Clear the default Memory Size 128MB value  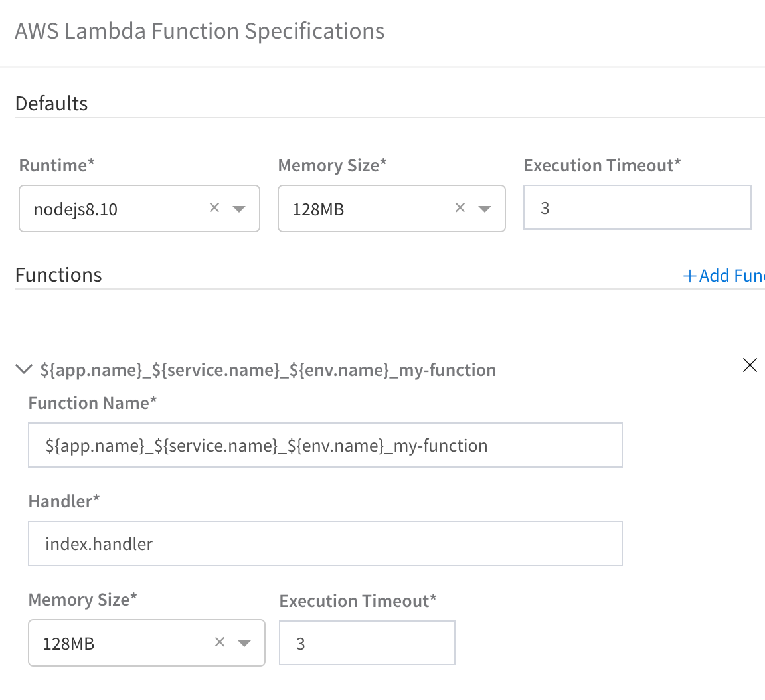coord(460,208)
